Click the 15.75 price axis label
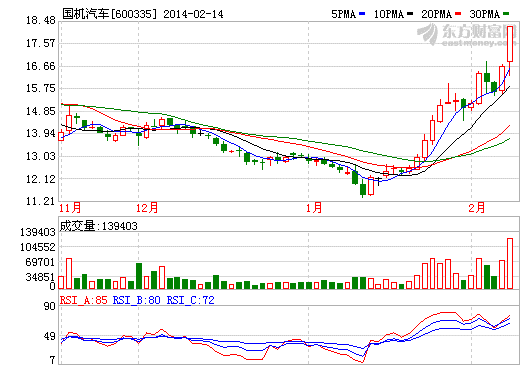520x365 pixels. (x=41, y=88)
